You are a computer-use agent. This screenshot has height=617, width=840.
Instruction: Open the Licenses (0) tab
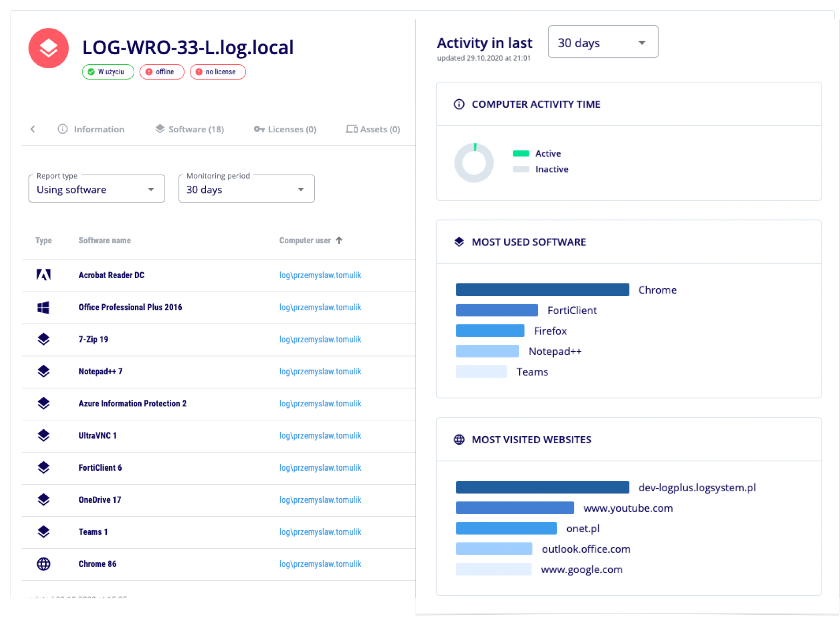(x=285, y=129)
